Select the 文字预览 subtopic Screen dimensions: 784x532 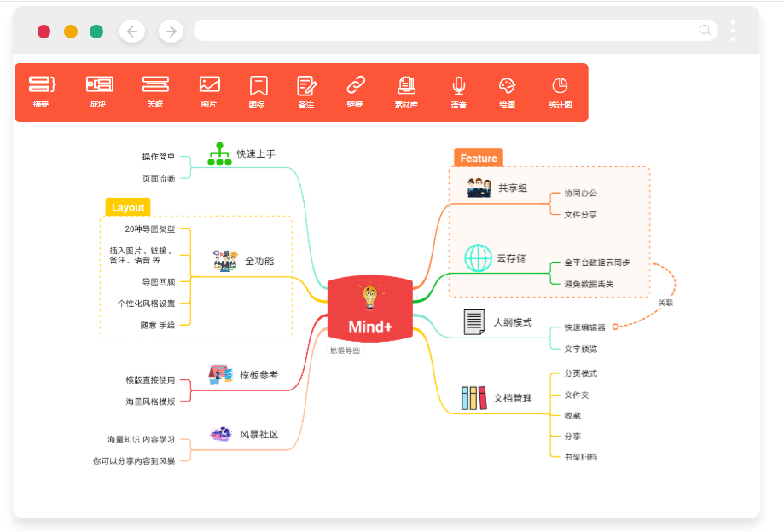point(580,350)
